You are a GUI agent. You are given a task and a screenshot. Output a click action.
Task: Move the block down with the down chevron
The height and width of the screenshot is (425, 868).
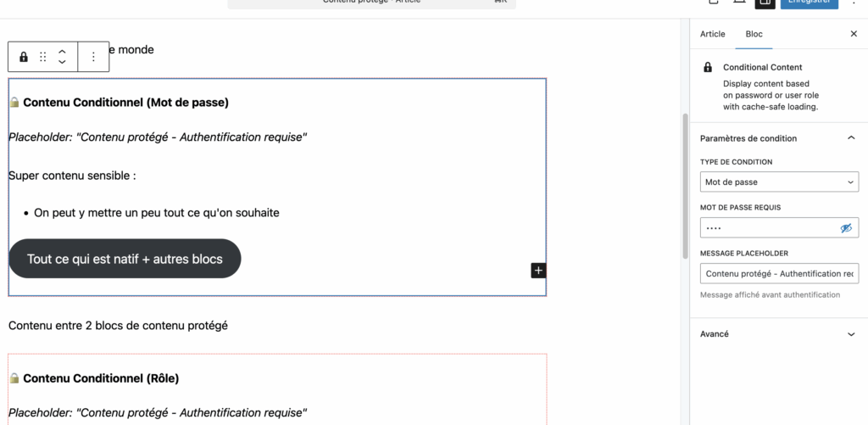click(62, 62)
